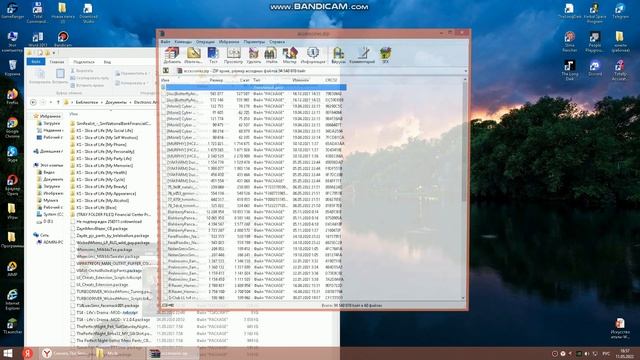Sort WinRAR list by Сжат column header
Viewport: 640px width, 360px height.
244,80
